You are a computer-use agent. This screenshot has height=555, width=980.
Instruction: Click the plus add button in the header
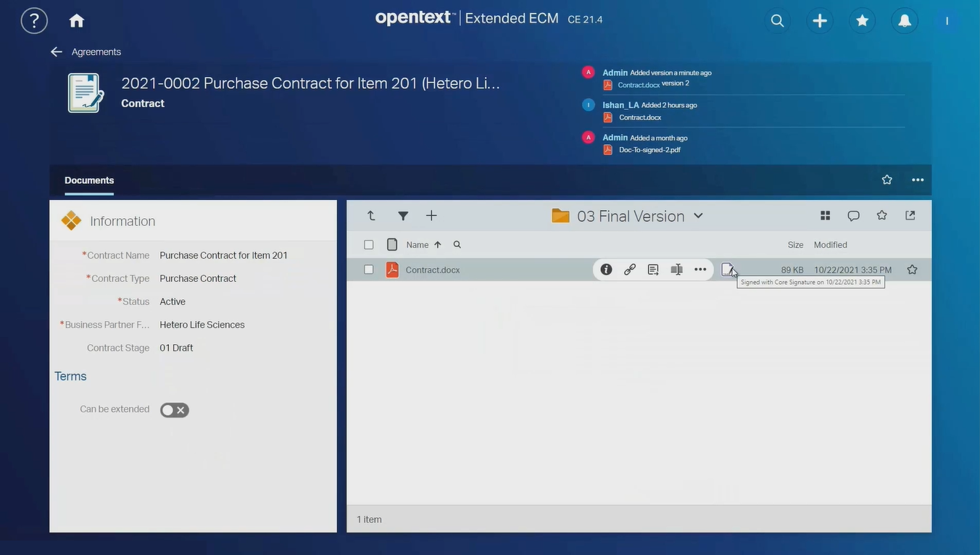tap(820, 20)
